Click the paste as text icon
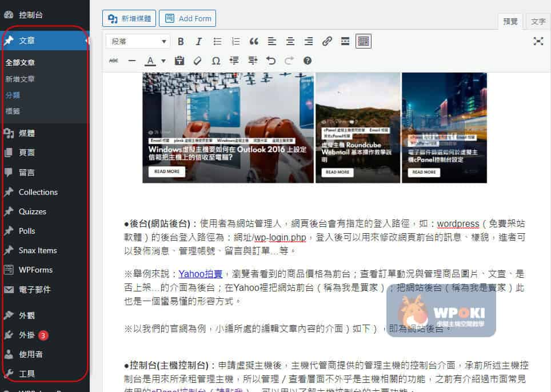The width and height of the screenshot is (551, 392). coord(179,61)
